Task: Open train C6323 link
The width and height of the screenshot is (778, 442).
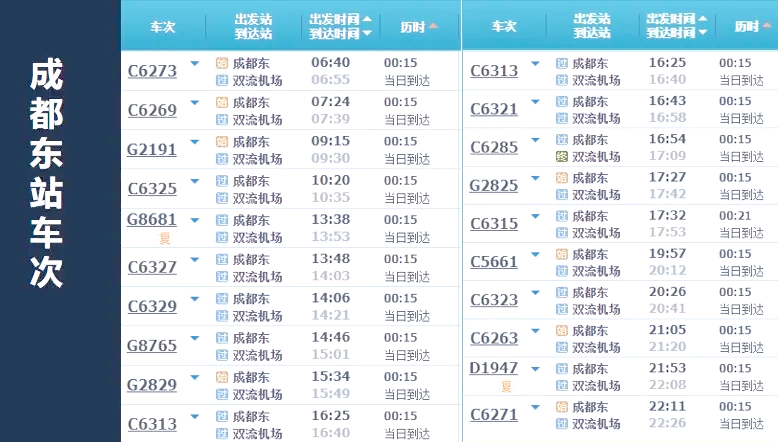Action: click(494, 300)
